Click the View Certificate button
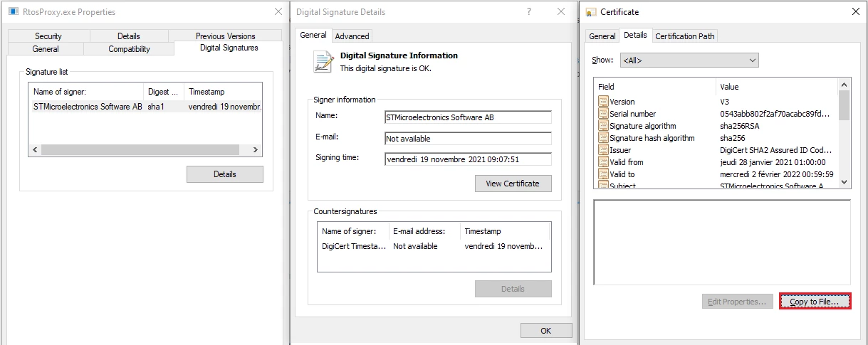Screen dimensions: 868x345 [513, 184]
